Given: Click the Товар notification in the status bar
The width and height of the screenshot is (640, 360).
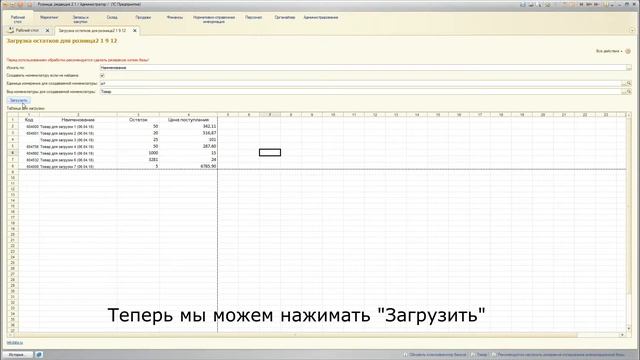Looking at the screenshot, I should point(479,355).
